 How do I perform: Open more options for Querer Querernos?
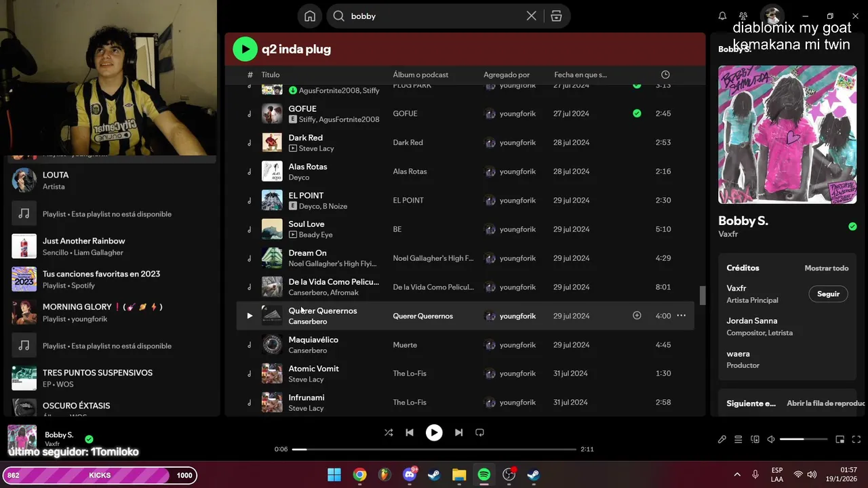682,316
